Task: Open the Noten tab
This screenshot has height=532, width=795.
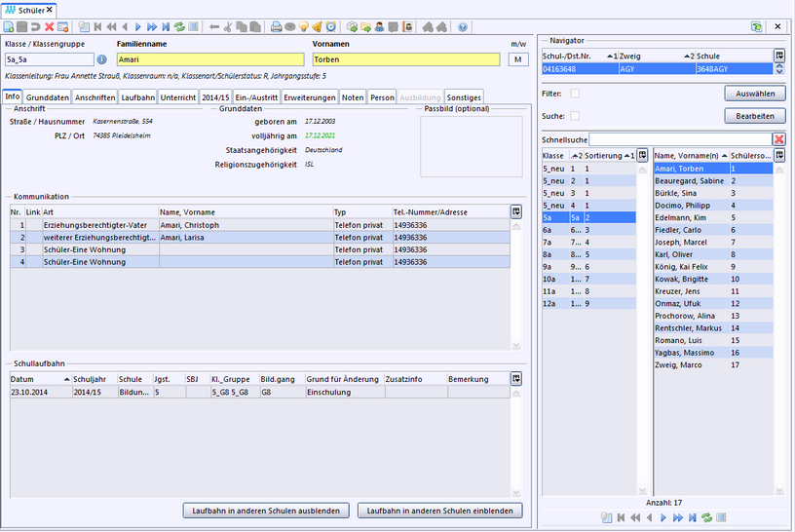Action: [353, 97]
